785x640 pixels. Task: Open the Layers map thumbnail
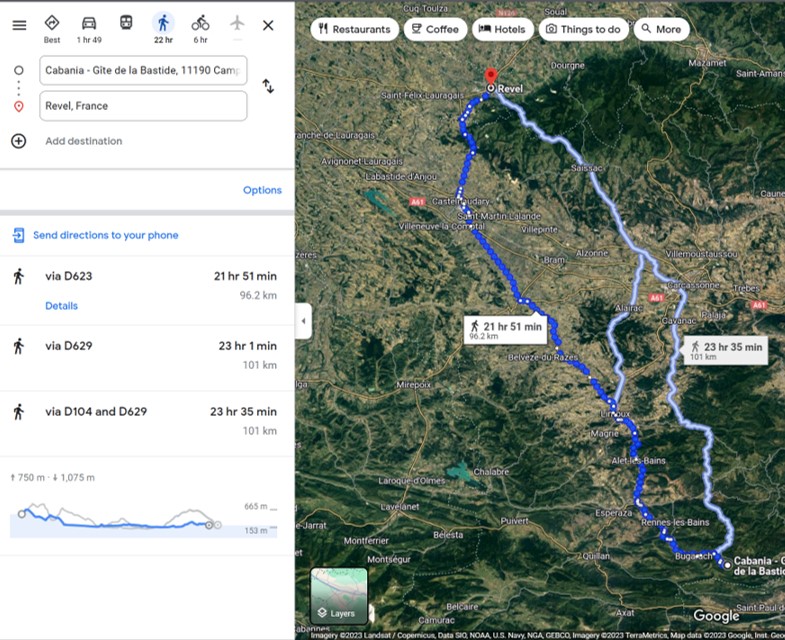pos(339,595)
